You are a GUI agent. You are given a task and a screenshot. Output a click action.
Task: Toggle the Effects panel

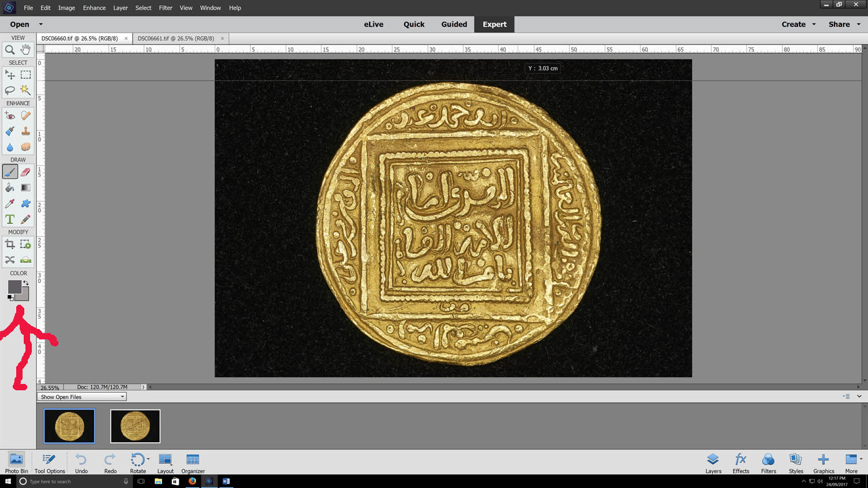click(x=741, y=463)
